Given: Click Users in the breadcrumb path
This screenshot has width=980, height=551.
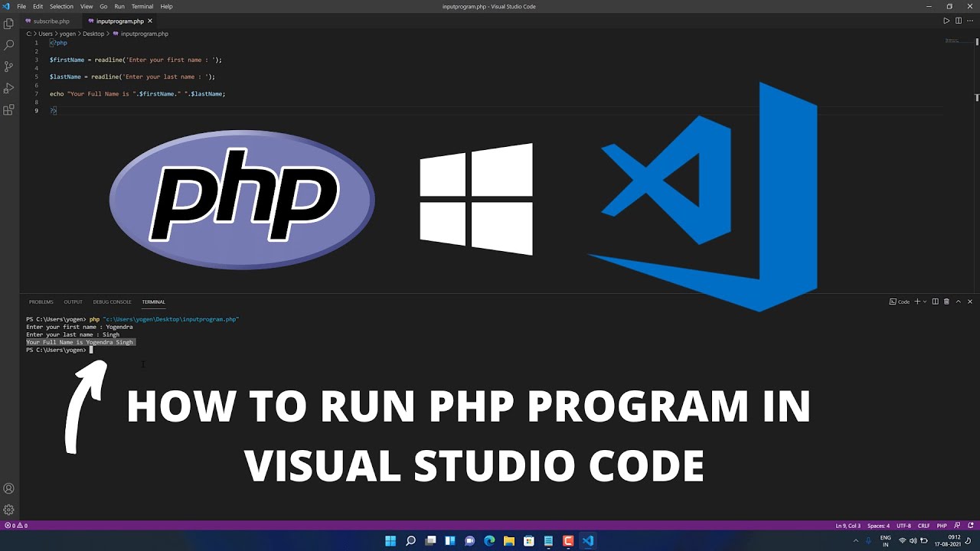Looking at the screenshot, I should [x=46, y=34].
